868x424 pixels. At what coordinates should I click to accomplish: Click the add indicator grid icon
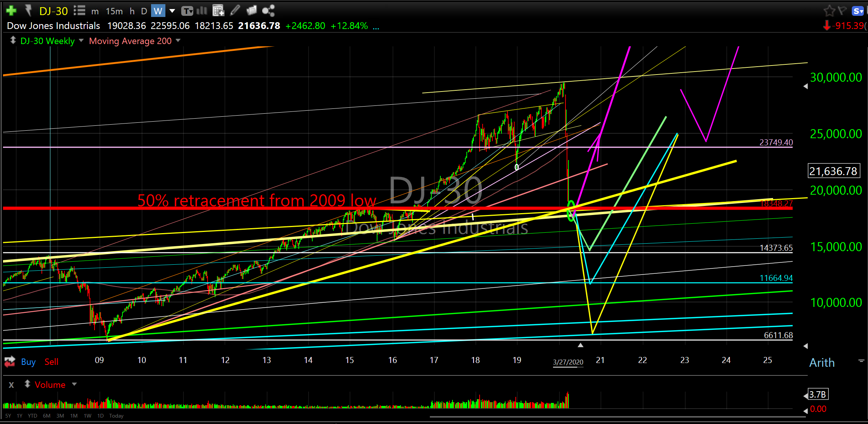point(218,11)
